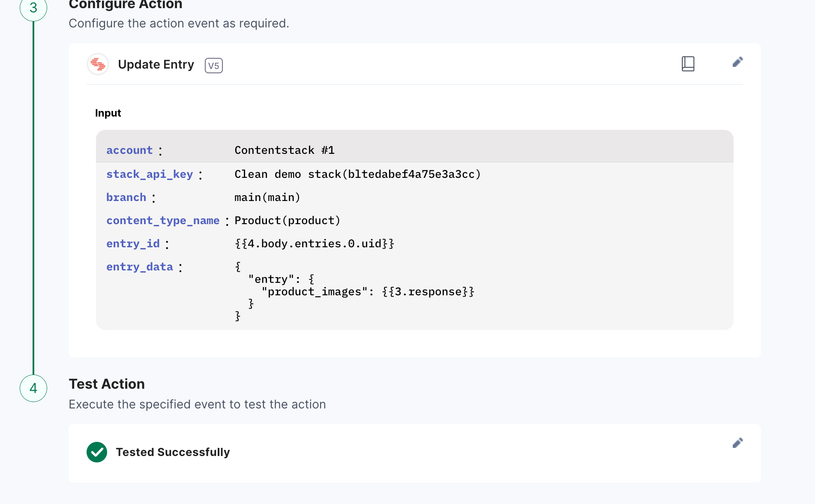The image size is (815, 504).
Task: Click the Contentstack logo next to Update Entry
Action: (x=98, y=64)
